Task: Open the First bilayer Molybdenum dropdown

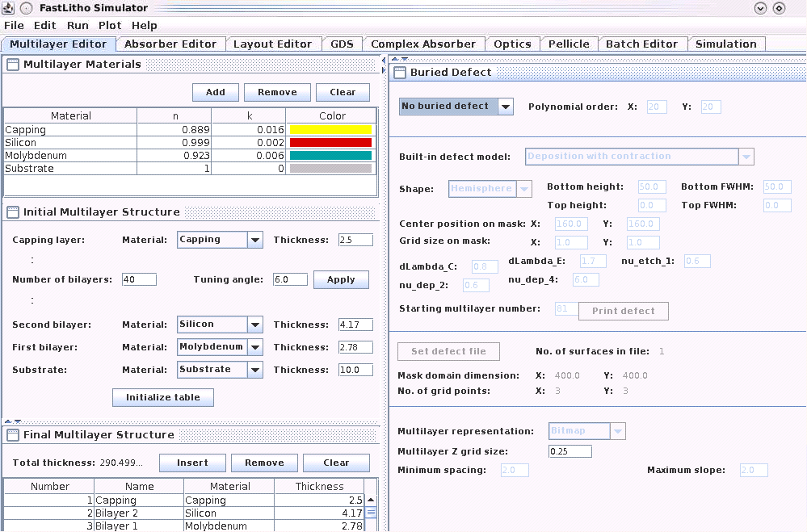Action: coord(254,347)
